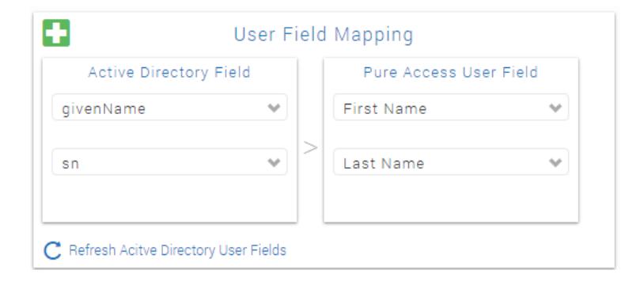This screenshot has height=285, width=644.
Task: Open the sn Active Directory dropdown
Action: (169, 162)
